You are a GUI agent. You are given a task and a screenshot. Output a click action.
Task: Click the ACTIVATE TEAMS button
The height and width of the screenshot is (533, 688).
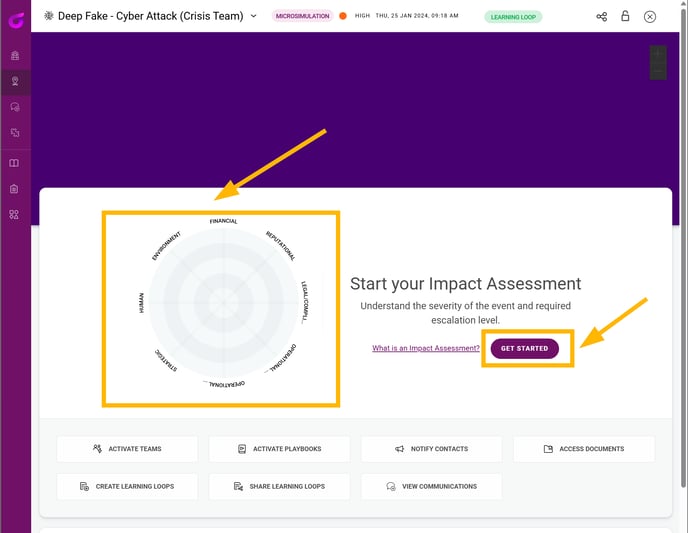click(x=127, y=449)
